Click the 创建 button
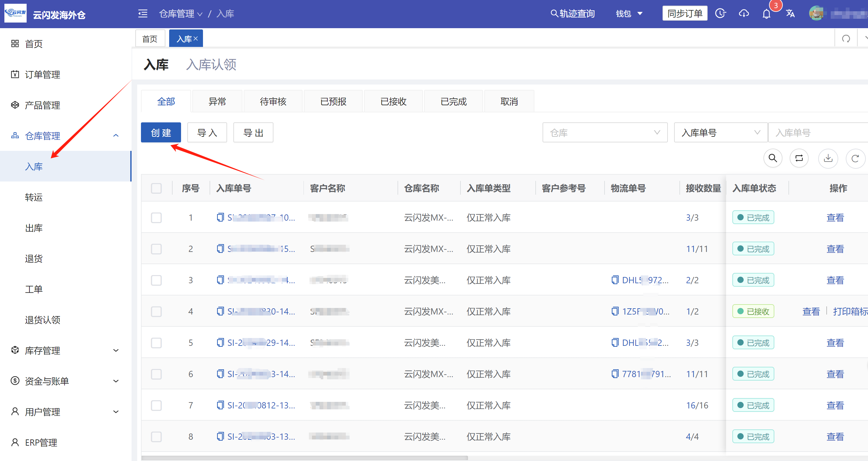 (161, 132)
